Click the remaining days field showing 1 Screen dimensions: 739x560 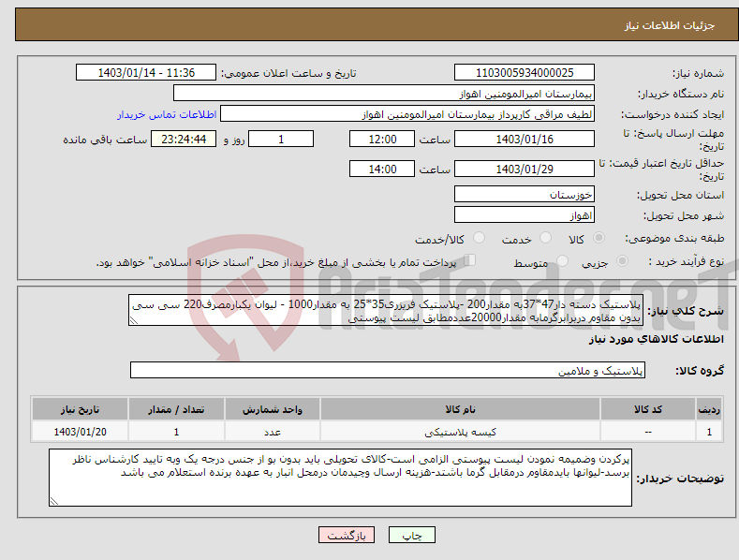tap(281, 139)
